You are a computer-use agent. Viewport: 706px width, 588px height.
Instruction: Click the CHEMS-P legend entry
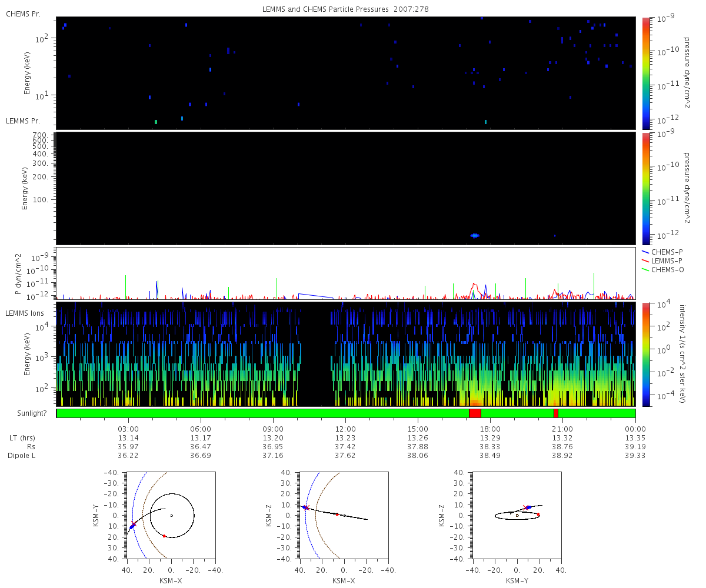(667, 252)
